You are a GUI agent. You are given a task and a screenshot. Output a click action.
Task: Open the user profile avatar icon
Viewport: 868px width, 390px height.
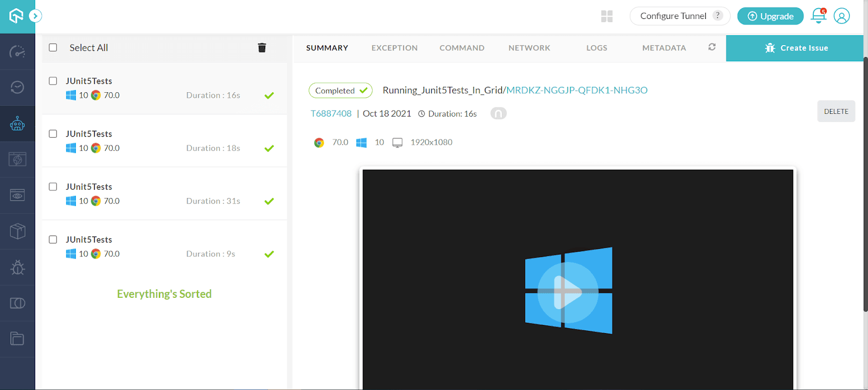pos(841,16)
